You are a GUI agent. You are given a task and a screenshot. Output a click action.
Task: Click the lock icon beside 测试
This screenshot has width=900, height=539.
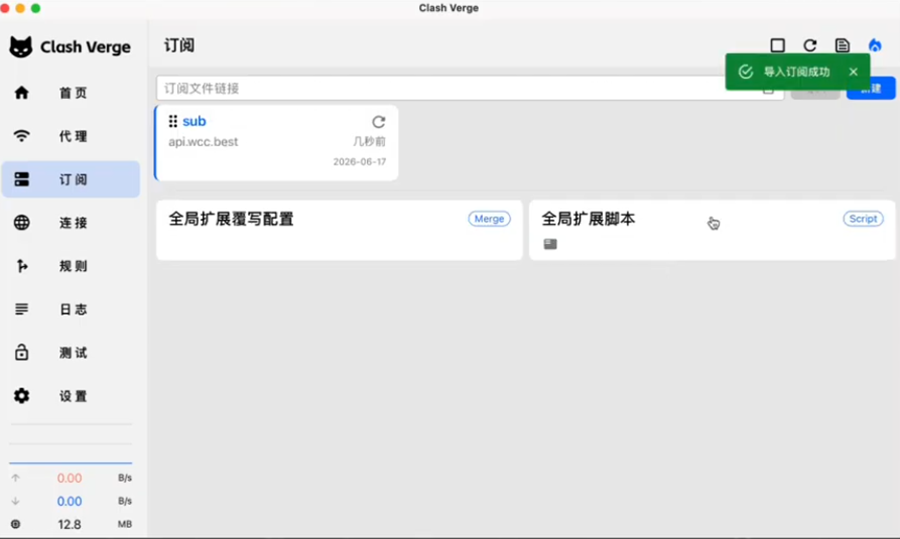point(22,352)
